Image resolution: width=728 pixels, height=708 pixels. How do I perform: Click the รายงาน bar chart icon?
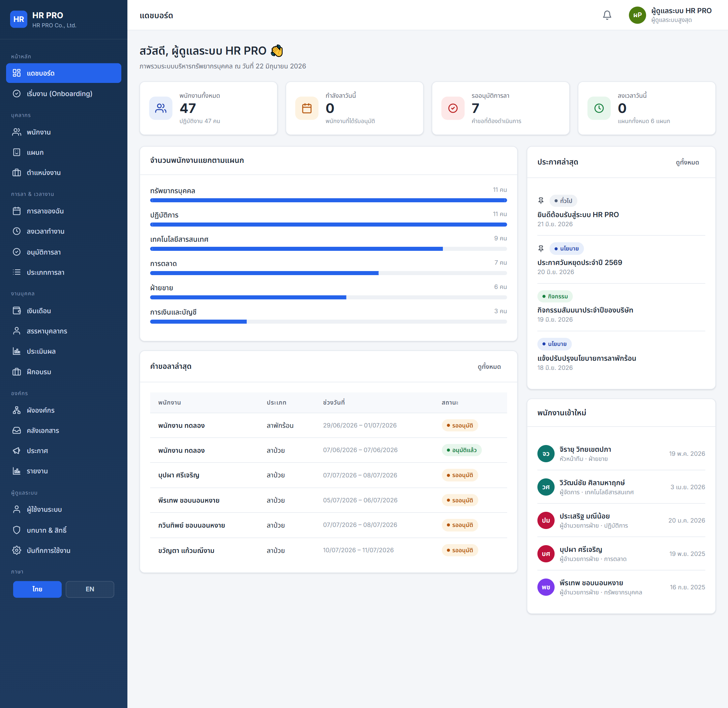[x=17, y=471]
